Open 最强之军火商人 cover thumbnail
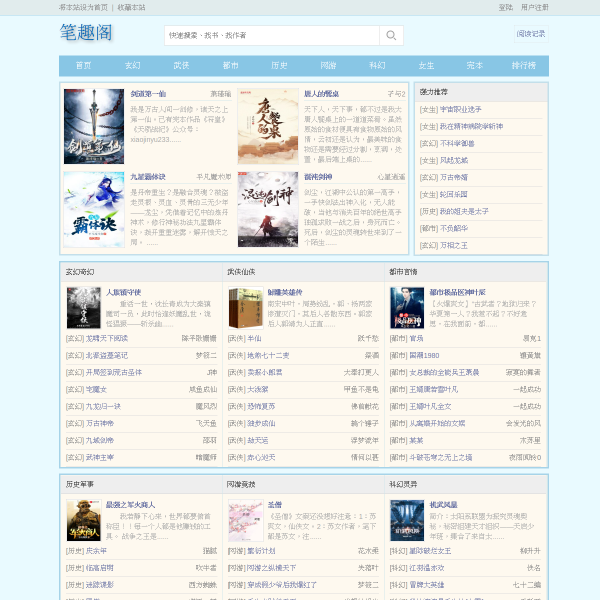 [x=84, y=520]
